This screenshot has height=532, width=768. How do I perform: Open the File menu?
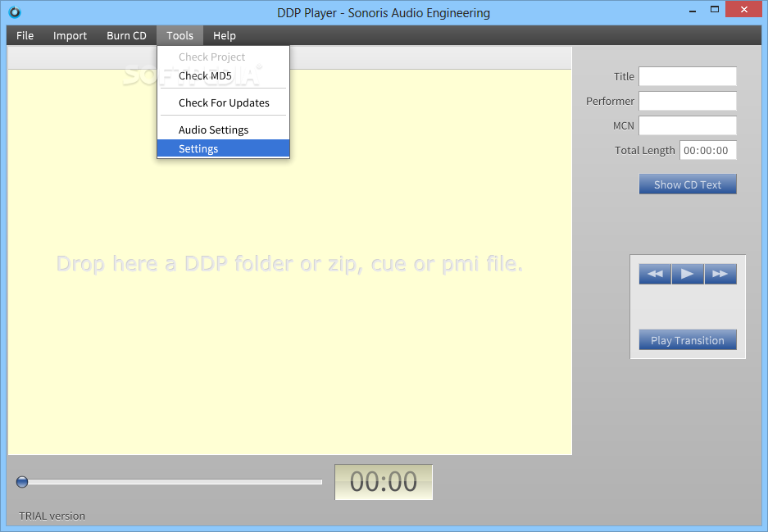(x=25, y=36)
